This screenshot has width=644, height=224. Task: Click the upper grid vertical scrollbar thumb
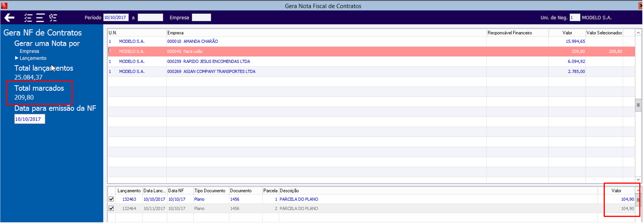pos(638,105)
